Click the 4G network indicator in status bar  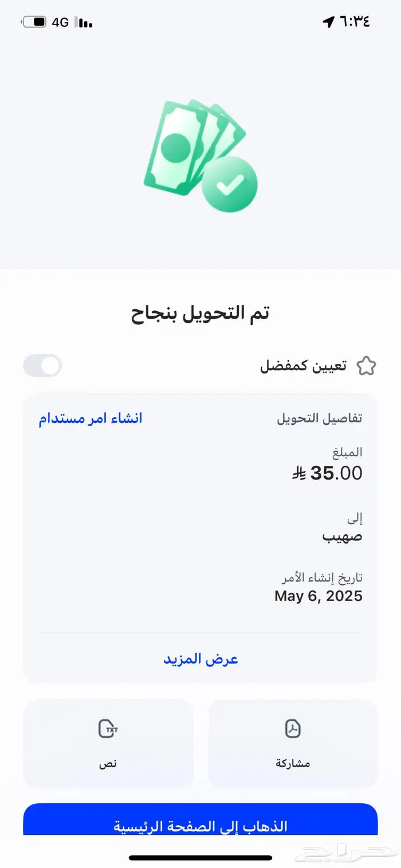[61, 23]
